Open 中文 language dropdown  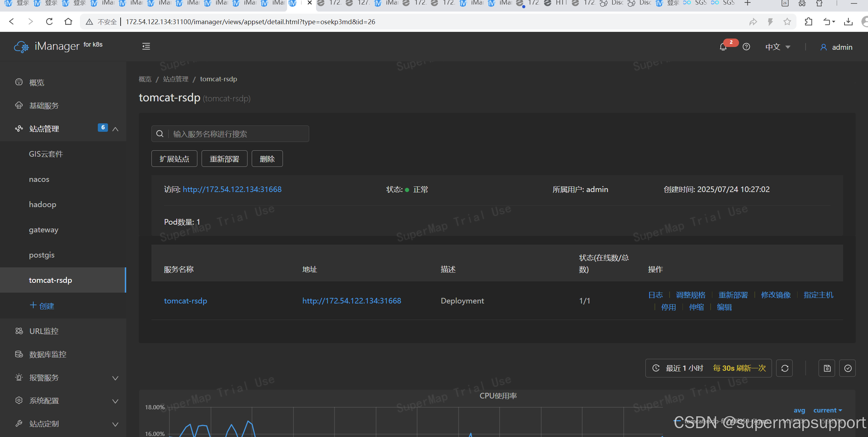778,47
